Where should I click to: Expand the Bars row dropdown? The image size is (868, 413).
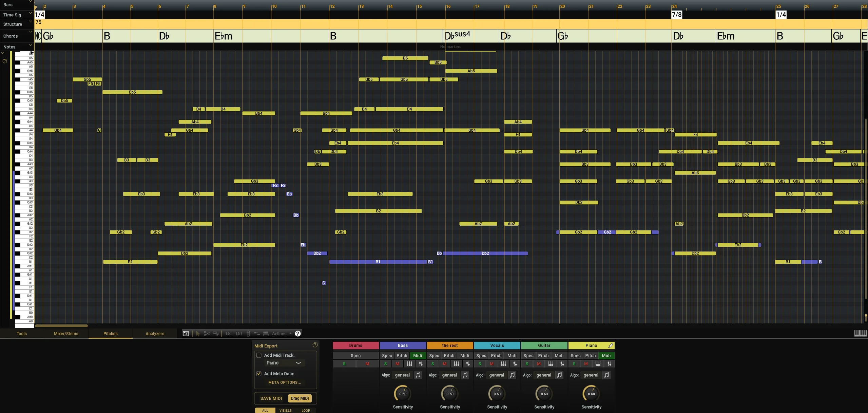[x=30, y=2]
